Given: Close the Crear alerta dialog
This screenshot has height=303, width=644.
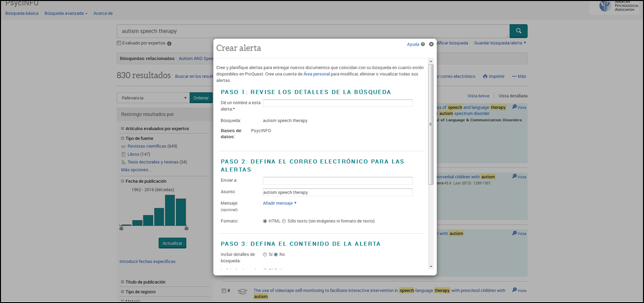Looking at the screenshot, I should tap(431, 44).
